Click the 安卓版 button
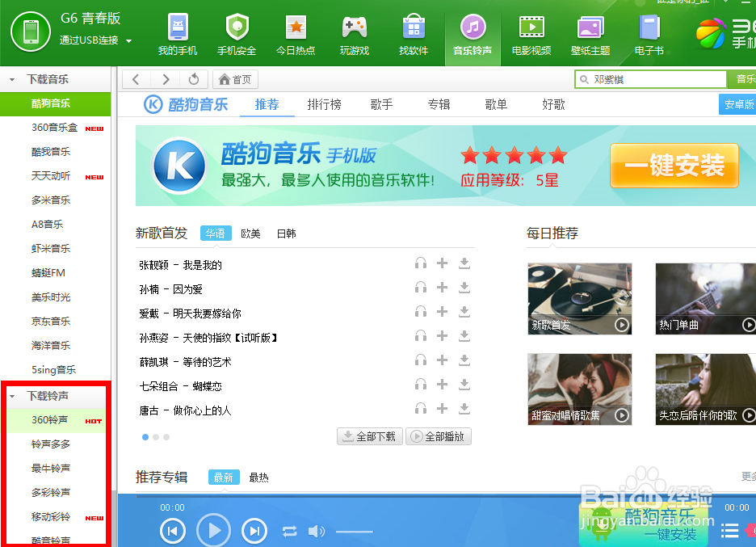756x547 pixels. 737,104
